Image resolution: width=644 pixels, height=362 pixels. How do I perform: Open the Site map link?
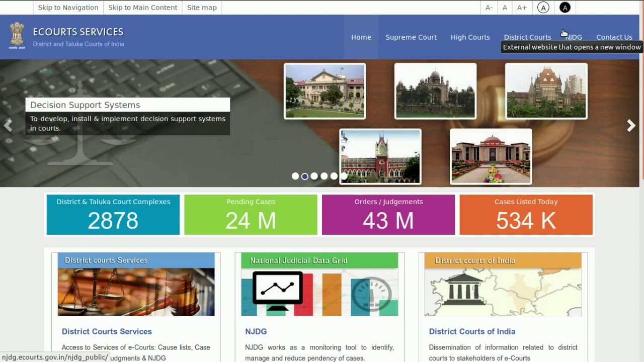coord(202,8)
